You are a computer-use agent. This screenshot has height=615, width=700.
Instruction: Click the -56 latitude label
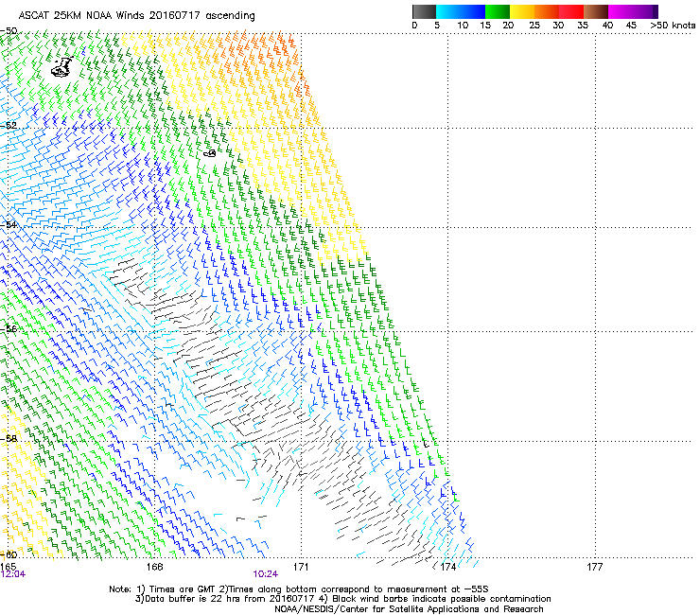click(x=9, y=328)
